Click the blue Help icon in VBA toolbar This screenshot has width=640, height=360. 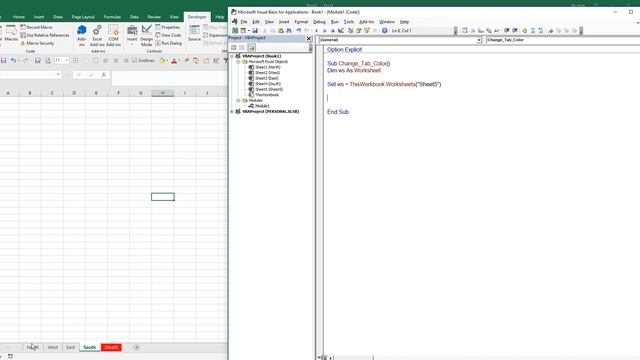point(384,31)
